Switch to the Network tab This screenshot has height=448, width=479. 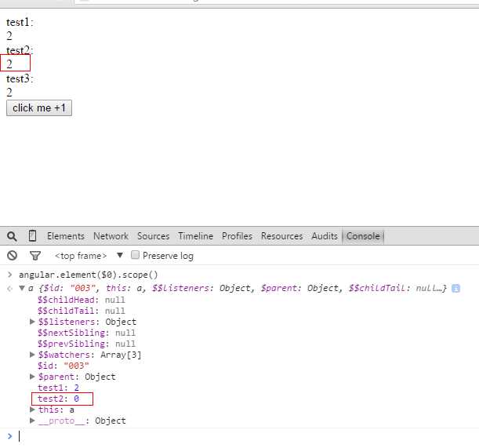tap(111, 236)
